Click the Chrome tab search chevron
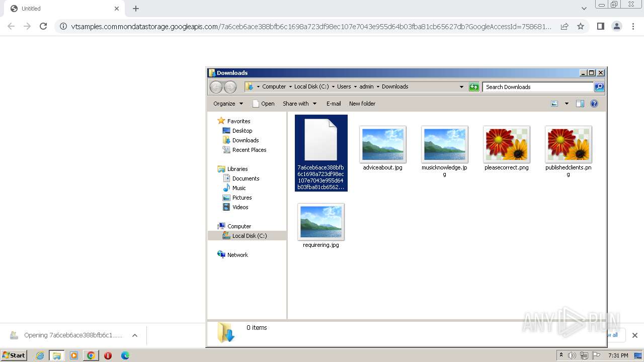The width and height of the screenshot is (644, 362). (x=584, y=9)
